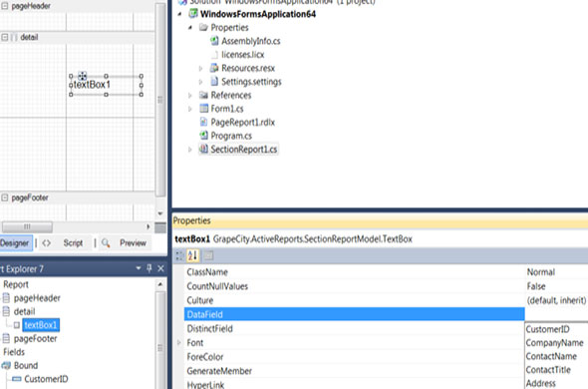Select the textBox1 control on design surface

pos(106,85)
